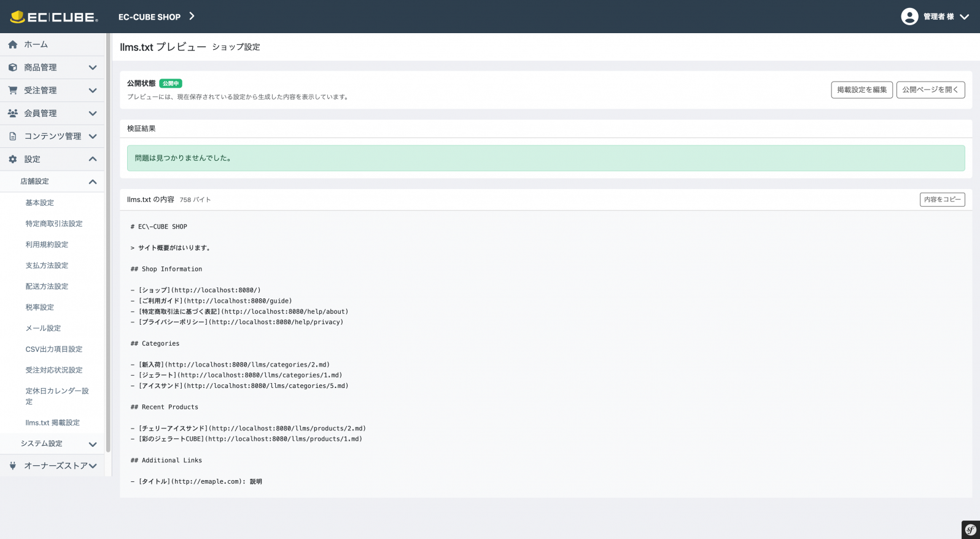Open 税率設定 in the sidebar
Screen dimensions: 980x539
click(x=40, y=307)
